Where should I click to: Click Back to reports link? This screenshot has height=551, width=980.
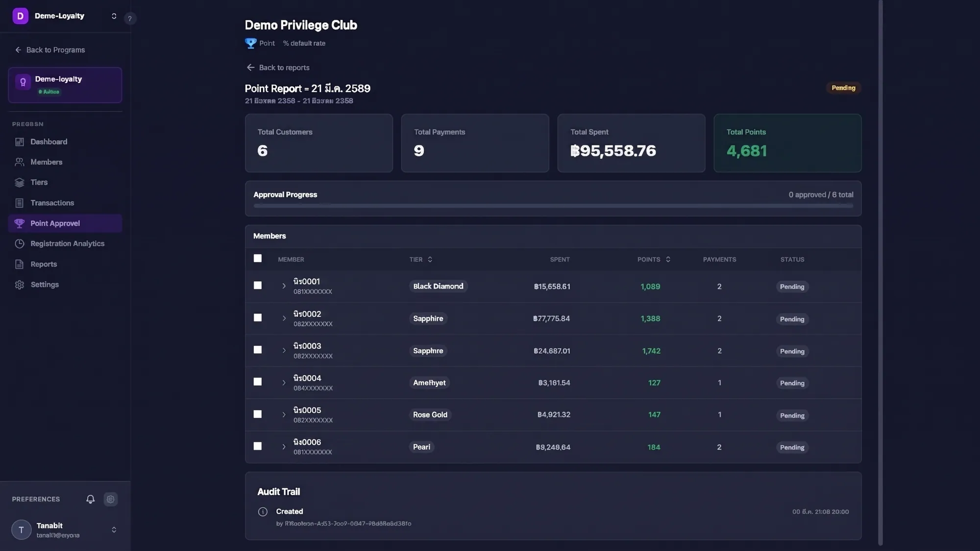(278, 68)
